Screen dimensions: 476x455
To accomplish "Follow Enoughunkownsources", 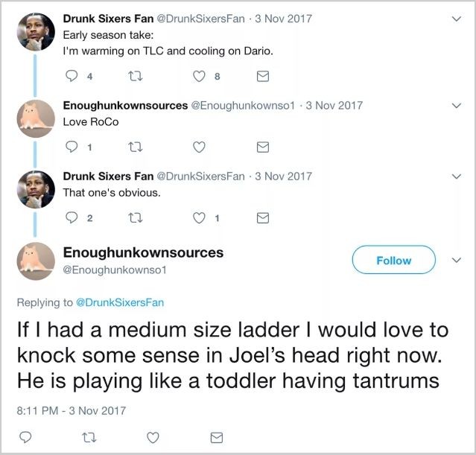I will tap(394, 260).
